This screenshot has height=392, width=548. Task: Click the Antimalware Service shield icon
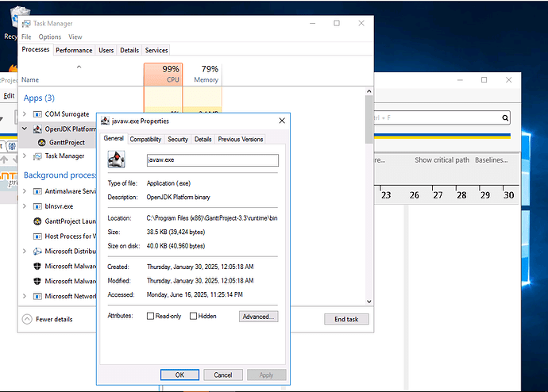(x=38, y=191)
